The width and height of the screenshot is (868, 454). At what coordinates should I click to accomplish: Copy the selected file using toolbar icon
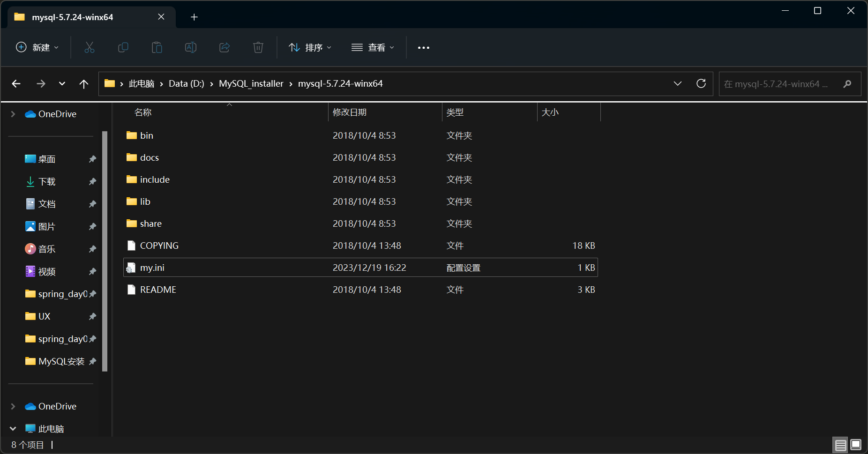point(123,47)
